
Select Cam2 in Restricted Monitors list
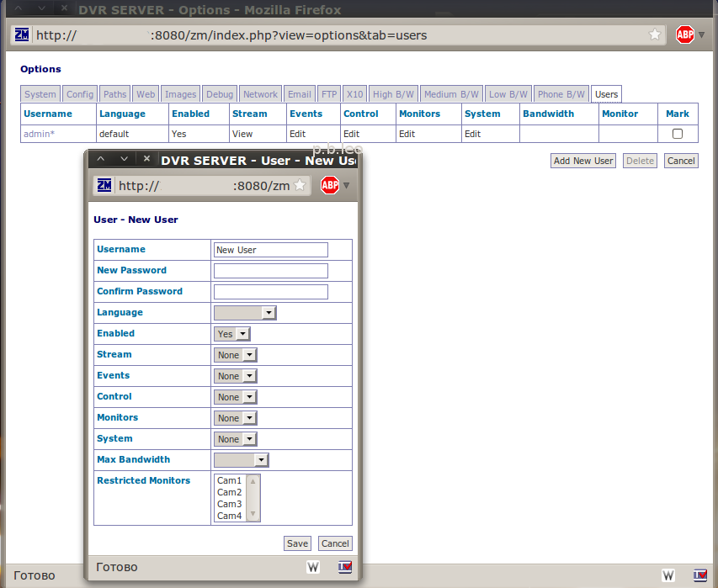pos(229,492)
